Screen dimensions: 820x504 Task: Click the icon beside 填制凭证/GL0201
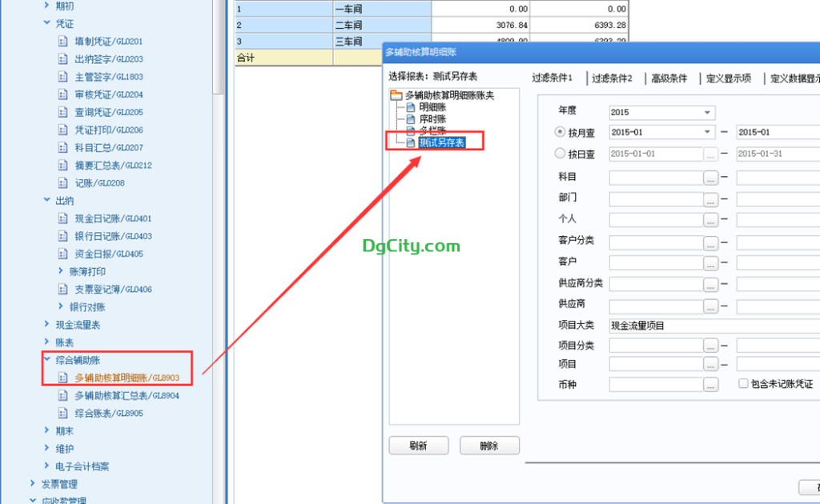coord(63,42)
